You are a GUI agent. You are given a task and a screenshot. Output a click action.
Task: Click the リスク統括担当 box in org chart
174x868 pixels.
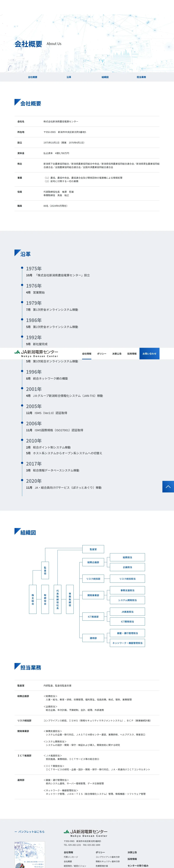127,579
